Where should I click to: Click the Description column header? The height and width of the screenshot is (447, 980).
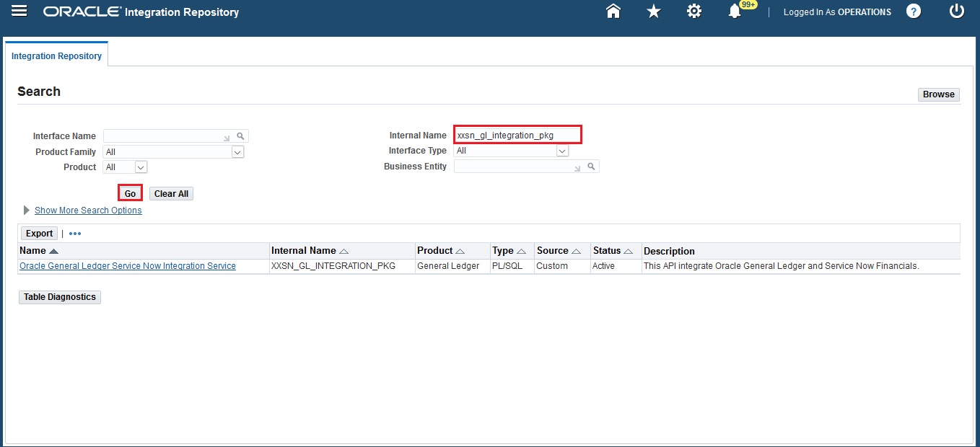669,251
